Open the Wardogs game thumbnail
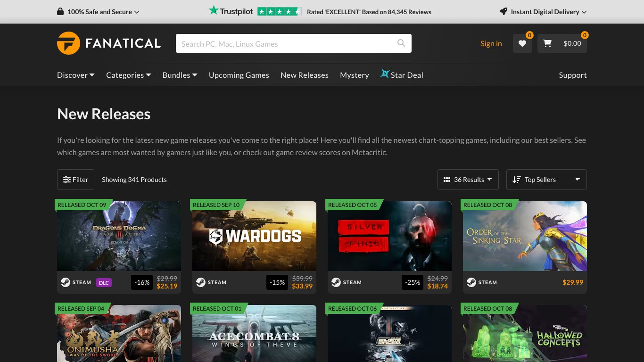This screenshot has width=644, height=362. coord(254,236)
